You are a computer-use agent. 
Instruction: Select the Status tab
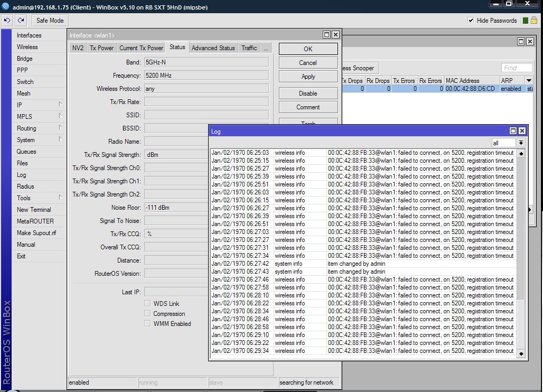click(177, 47)
